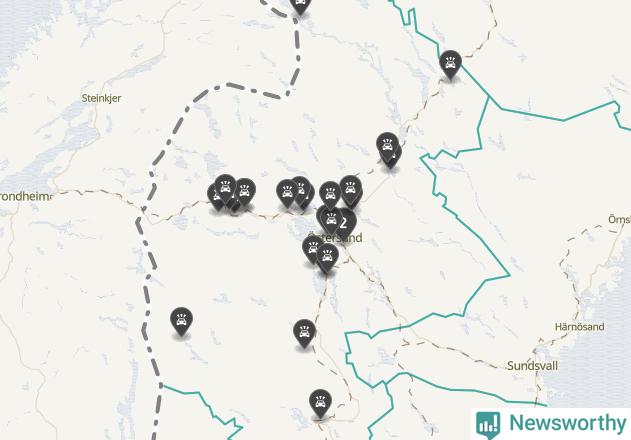Select the isolated southwest car marker near border
Viewport: 631px width, 440px height.
(181, 321)
